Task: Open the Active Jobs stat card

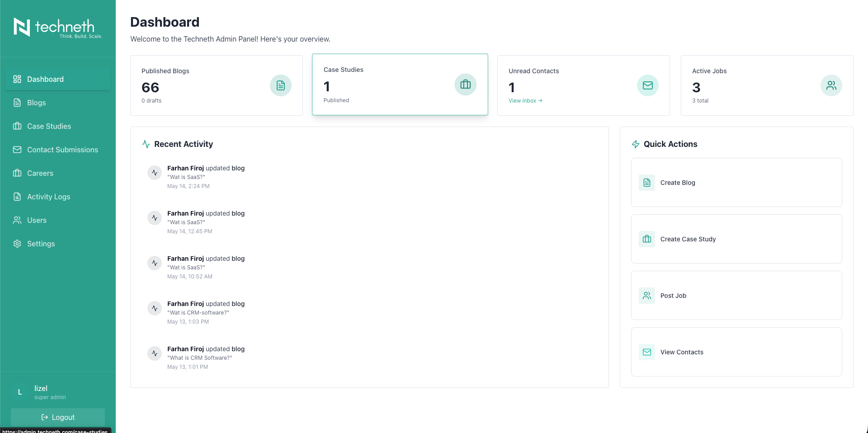Action: pos(767,85)
